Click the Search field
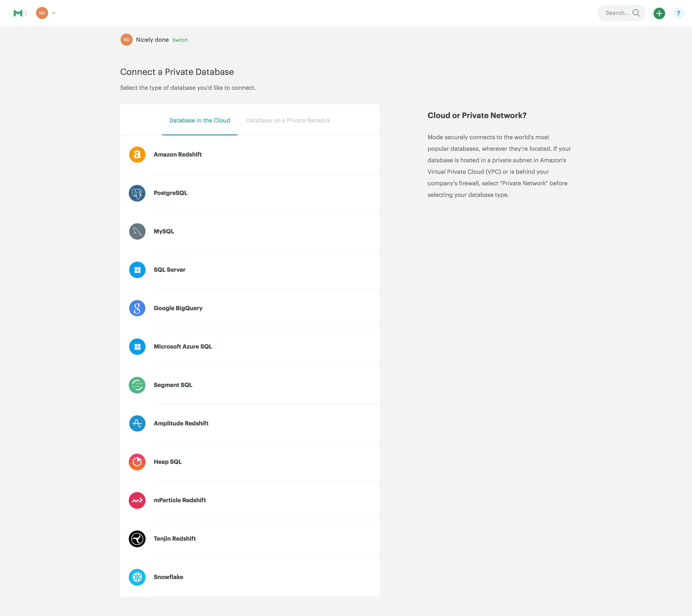The image size is (692, 616). click(x=621, y=13)
